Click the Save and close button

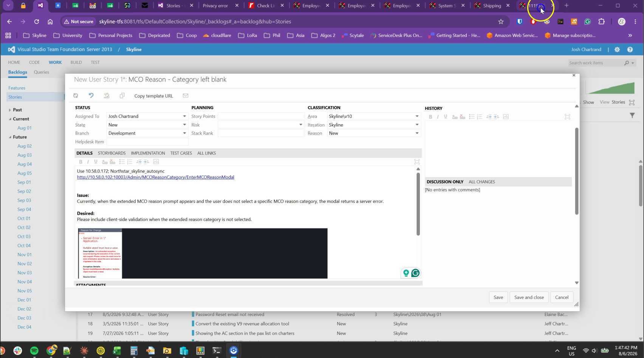[529, 298]
